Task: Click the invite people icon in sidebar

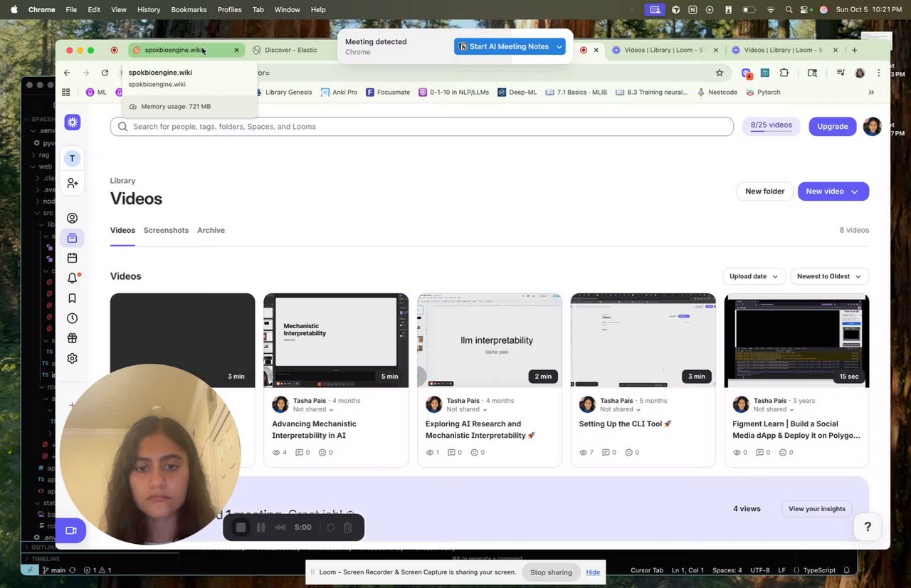Action: pyautogui.click(x=72, y=183)
